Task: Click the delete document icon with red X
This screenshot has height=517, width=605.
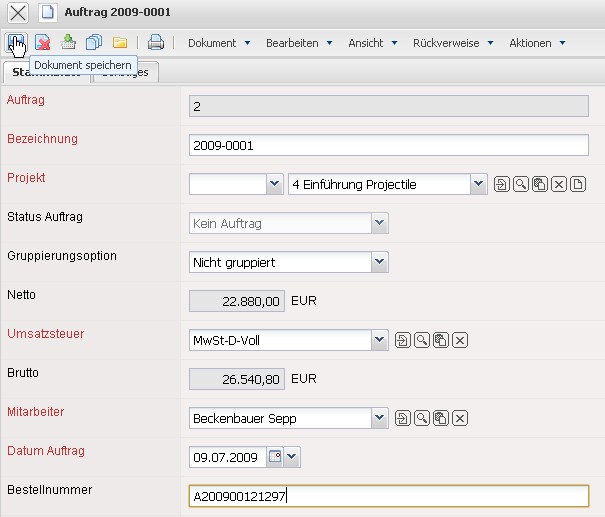Action: [x=43, y=43]
